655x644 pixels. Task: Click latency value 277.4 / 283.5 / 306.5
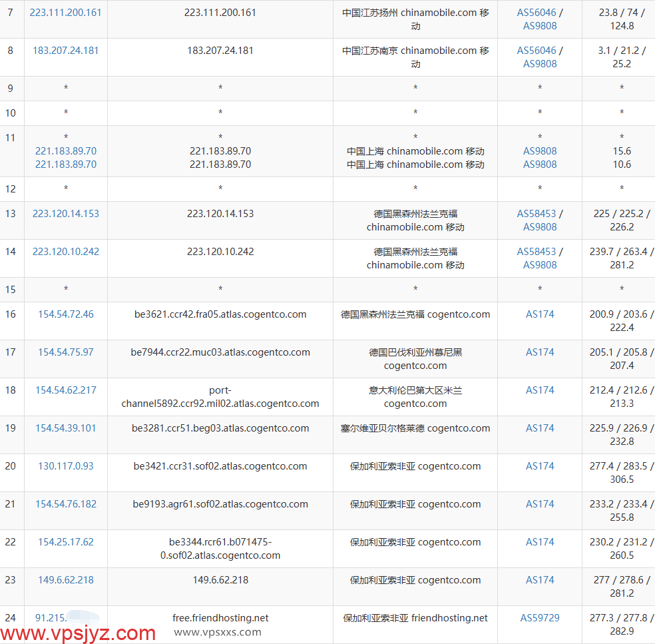click(x=622, y=473)
